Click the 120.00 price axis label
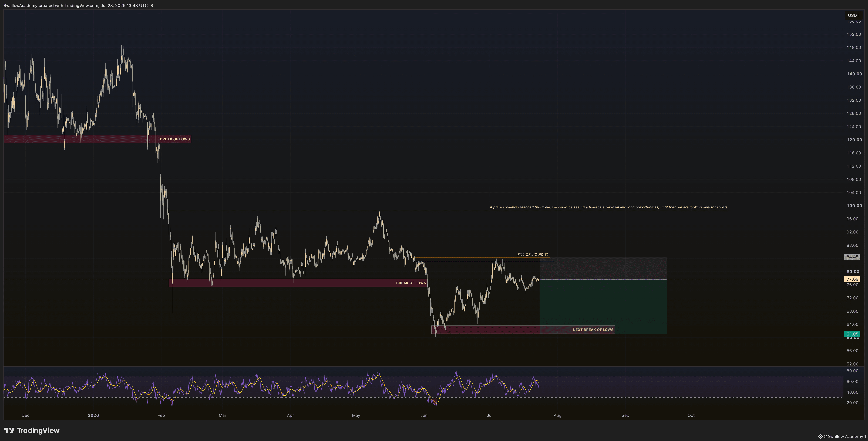The image size is (868, 441). [854, 140]
